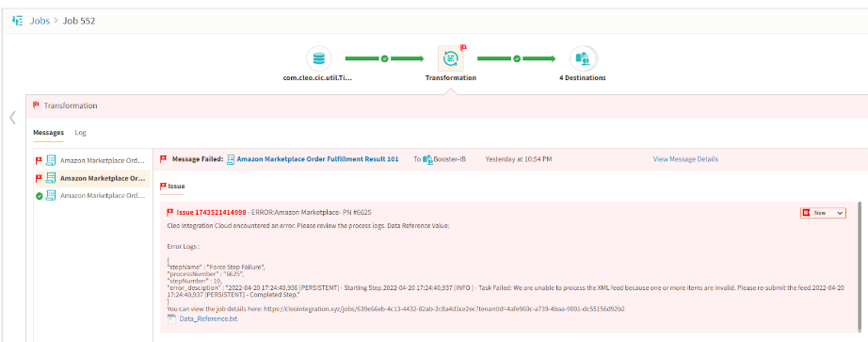
Task: Click the issue panel vertical scrollbar
Action: tap(860, 266)
